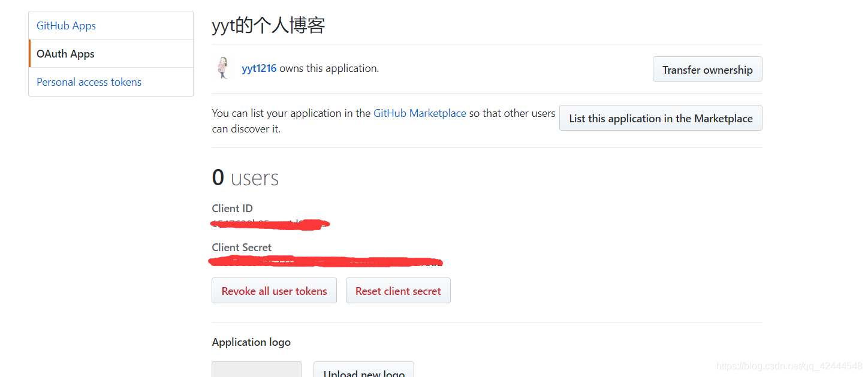
Task: Follow the GitHub Marketplace link
Action: coord(420,113)
